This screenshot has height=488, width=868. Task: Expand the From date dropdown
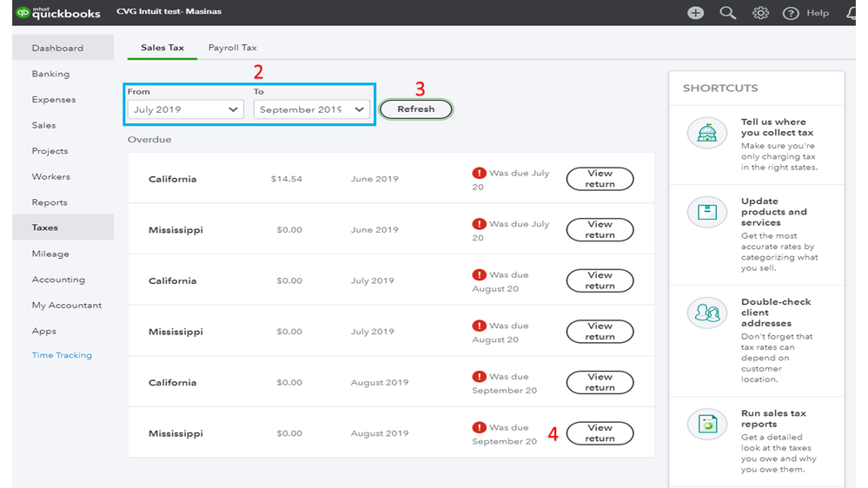pos(183,109)
